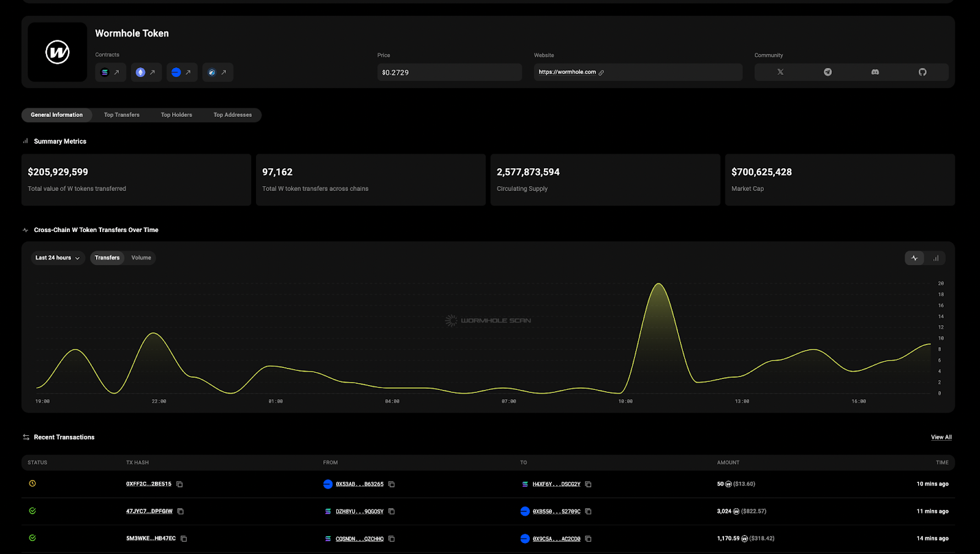Expand the Last 24 hours dropdown
This screenshot has height=554, width=980.
pyautogui.click(x=58, y=258)
